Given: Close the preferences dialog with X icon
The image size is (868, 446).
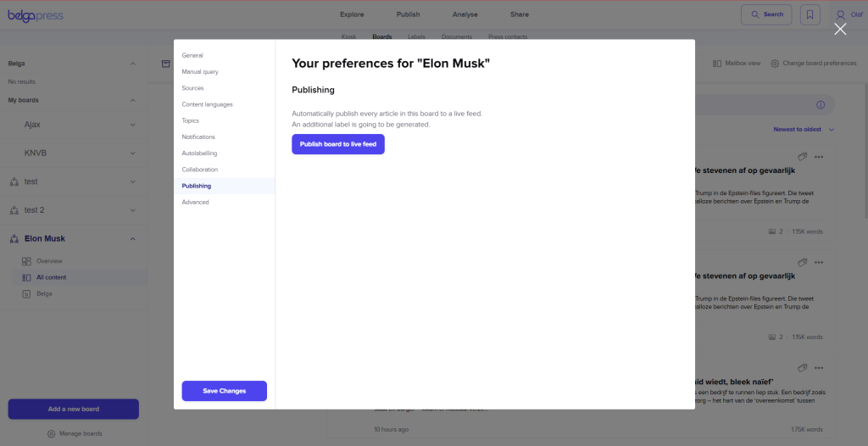Looking at the screenshot, I should coord(840,29).
